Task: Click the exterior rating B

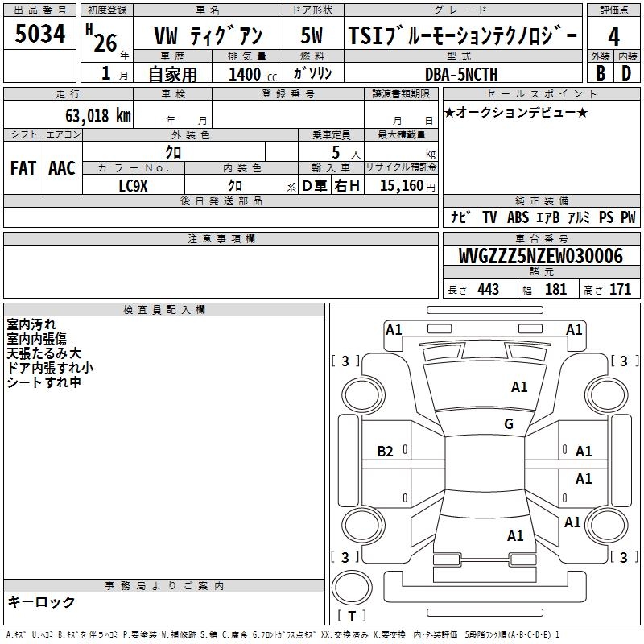Action: [601, 73]
